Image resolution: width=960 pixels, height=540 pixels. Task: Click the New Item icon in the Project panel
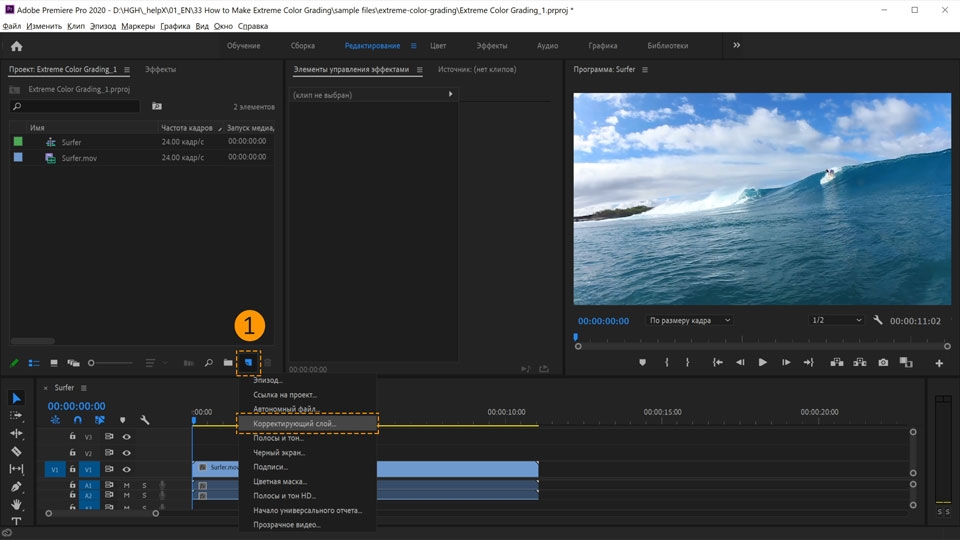point(248,363)
